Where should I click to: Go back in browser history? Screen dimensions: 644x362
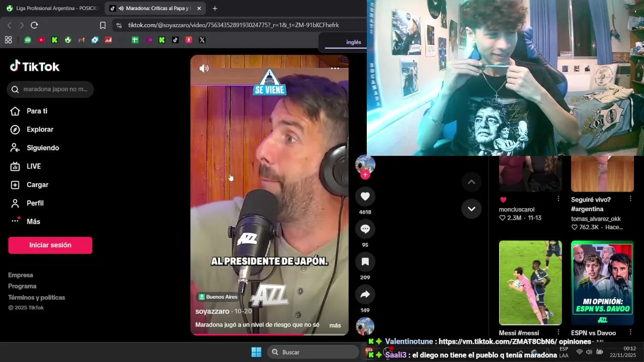point(9,25)
